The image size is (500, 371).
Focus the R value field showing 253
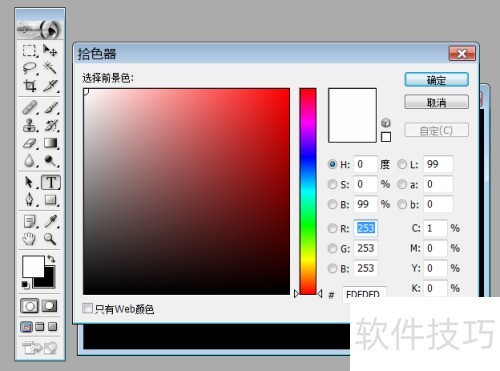point(365,228)
